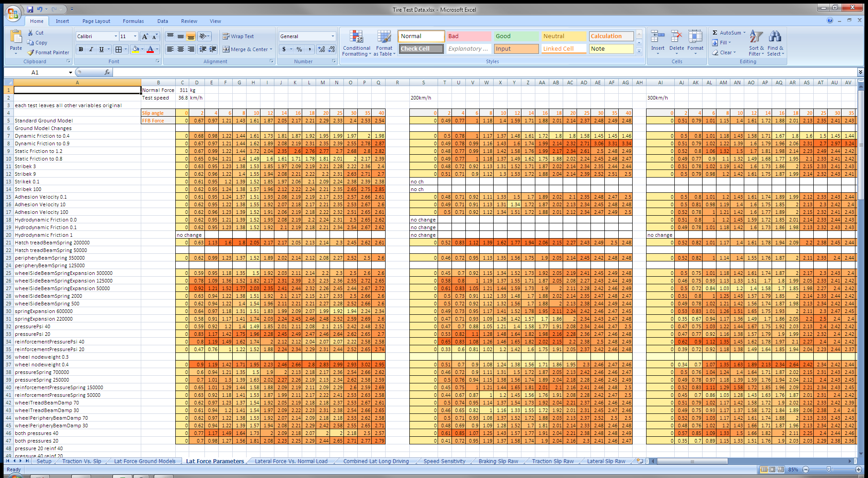Expand the General number format dropdown
Screen dimensions: 868x478
(333, 36)
